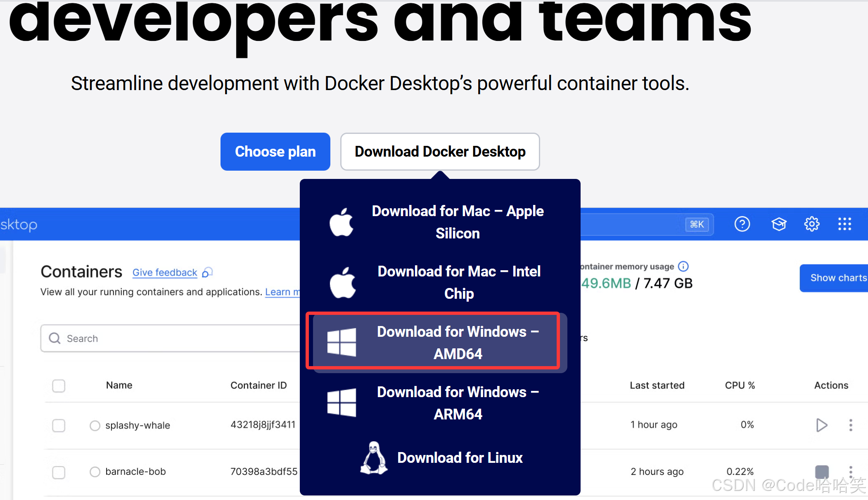Click the Windows logo beside ARM64
The width and height of the screenshot is (868, 500).
click(342, 403)
